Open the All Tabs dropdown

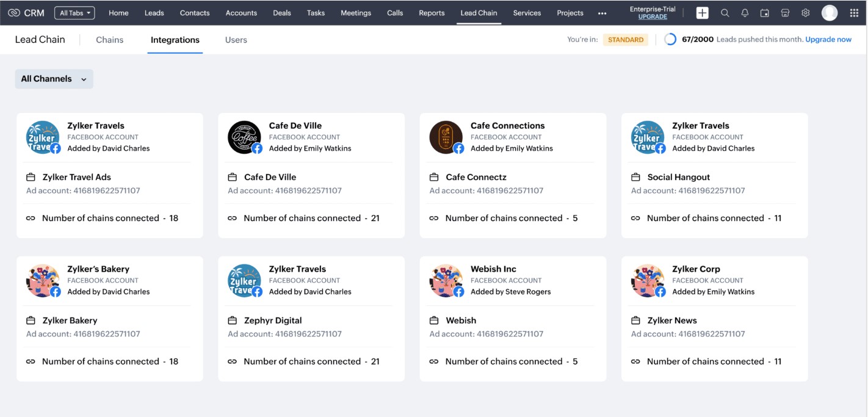point(74,13)
